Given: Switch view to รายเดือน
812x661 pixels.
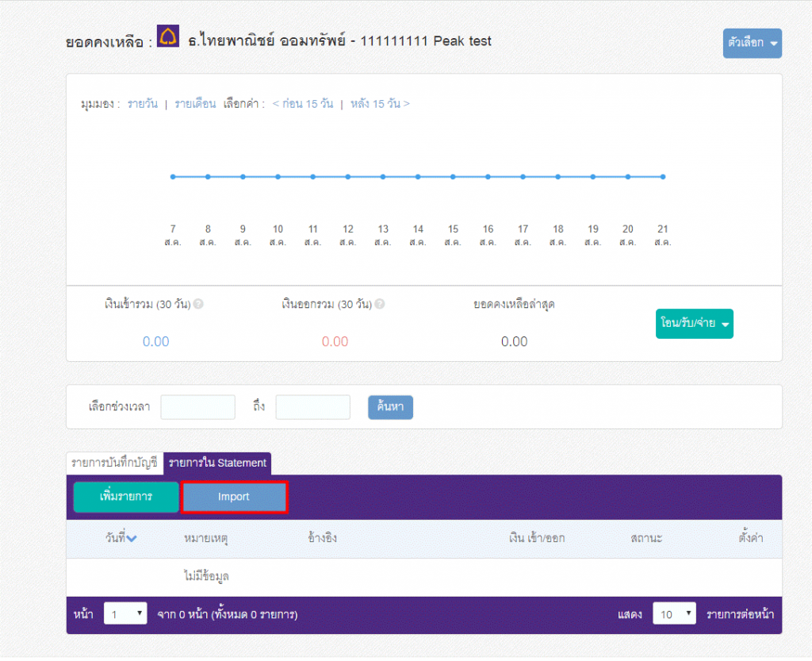Looking at the screenshot, I should [195, 104].
